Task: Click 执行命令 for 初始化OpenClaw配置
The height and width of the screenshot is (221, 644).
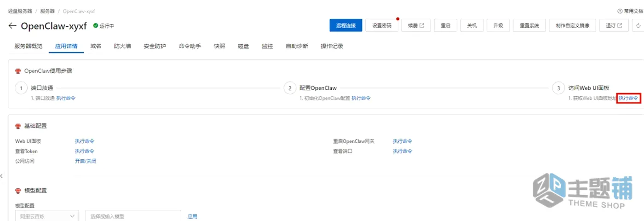Action: (x=361, y=98)
